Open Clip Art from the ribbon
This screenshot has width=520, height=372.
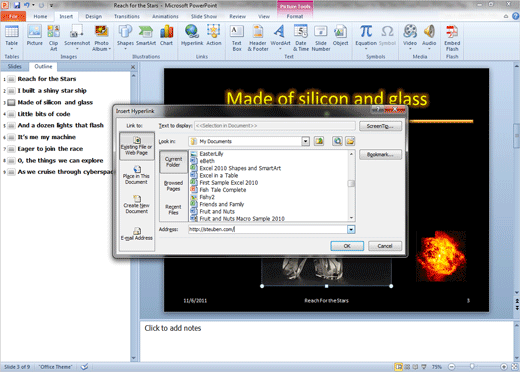click(53, 37)
